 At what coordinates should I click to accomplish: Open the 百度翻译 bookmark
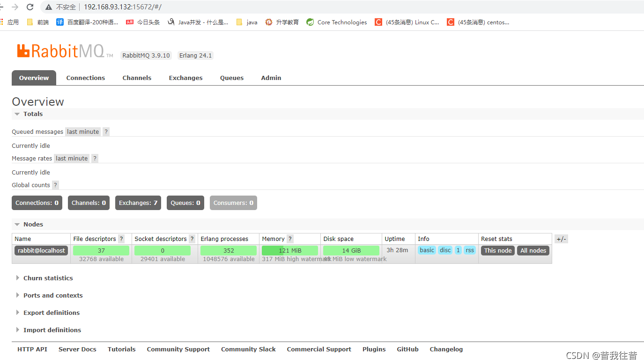(x=87, y=22)
